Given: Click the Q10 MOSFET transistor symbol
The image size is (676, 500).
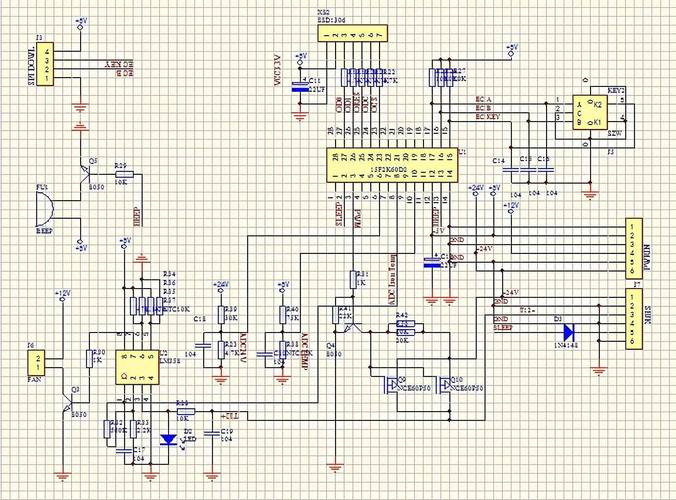Looking at the screenshot, I should pyautogui.click(x=444, y=384).
